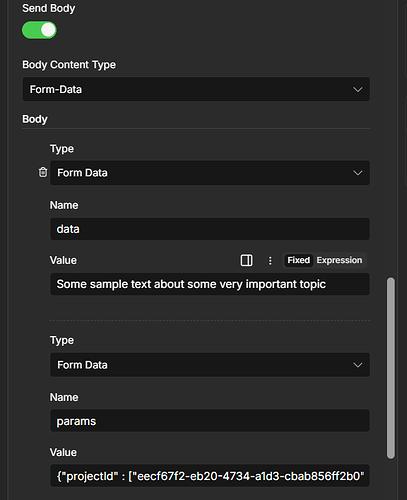Delete the first body parameter via trash icon
407x500 pixels.
[x=43, y=172]
